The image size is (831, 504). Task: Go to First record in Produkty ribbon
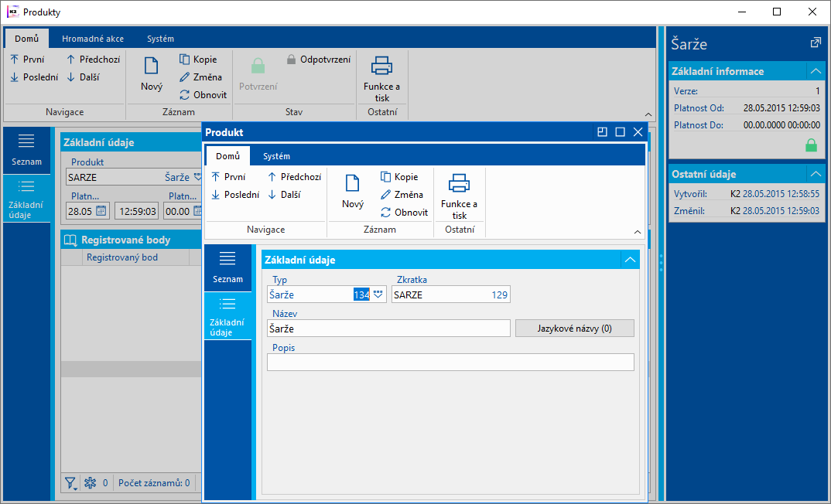[x=27, y=60]
